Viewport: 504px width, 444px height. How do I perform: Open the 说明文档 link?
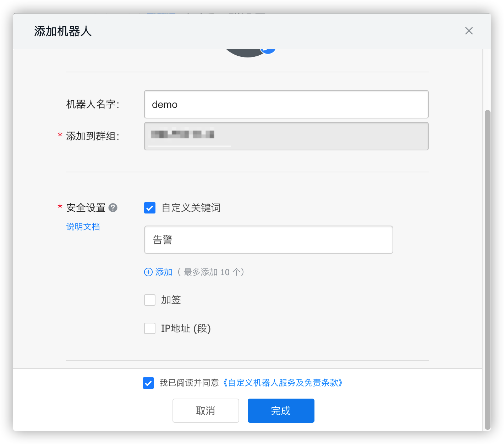pyautogui.click(x=83, y=227)
